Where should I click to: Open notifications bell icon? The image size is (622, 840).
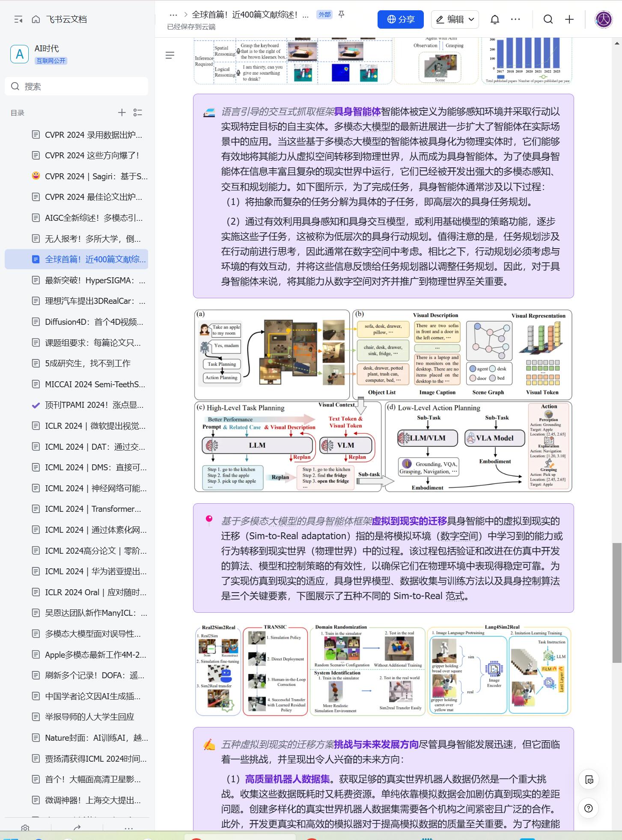tap(495, 19)
